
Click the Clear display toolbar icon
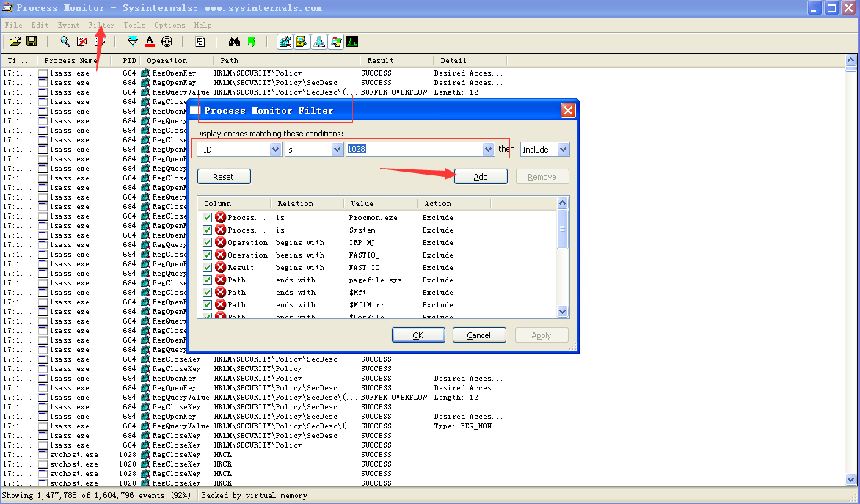[x=99, y=42]
